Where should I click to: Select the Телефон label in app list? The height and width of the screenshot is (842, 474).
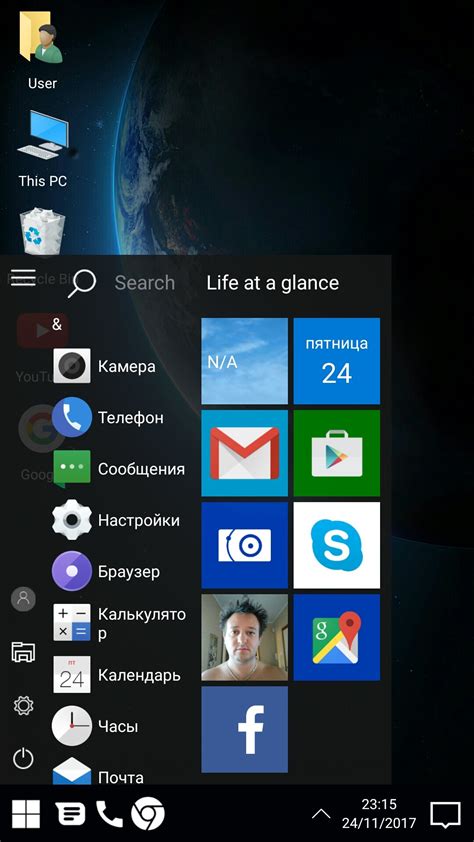[x=131, y=418]
